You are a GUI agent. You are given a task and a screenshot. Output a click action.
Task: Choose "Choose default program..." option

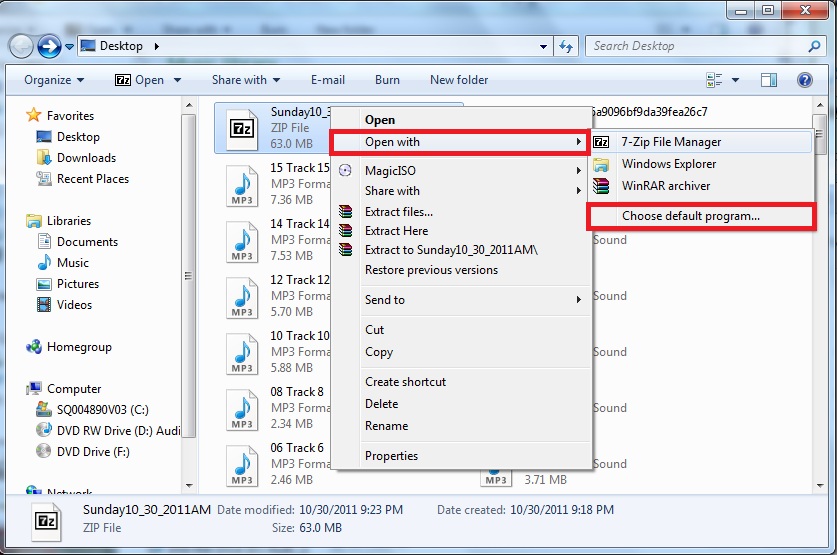[x=690, y=216]
